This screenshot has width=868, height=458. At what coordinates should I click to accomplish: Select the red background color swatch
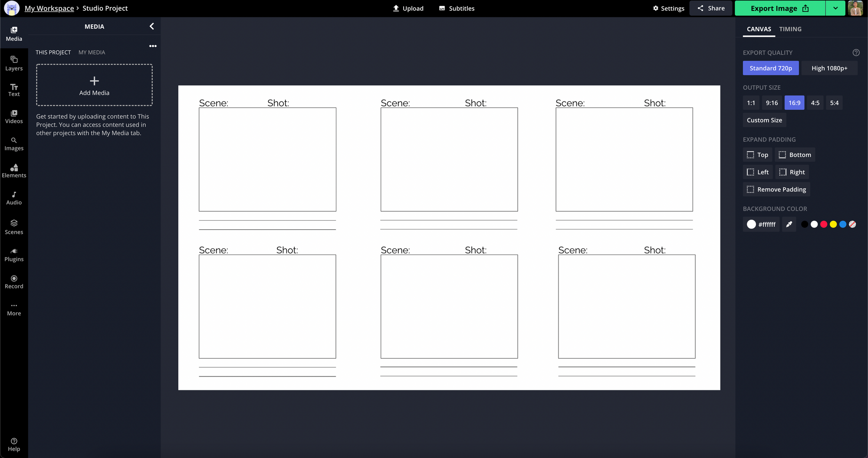(x=824, y=224)
